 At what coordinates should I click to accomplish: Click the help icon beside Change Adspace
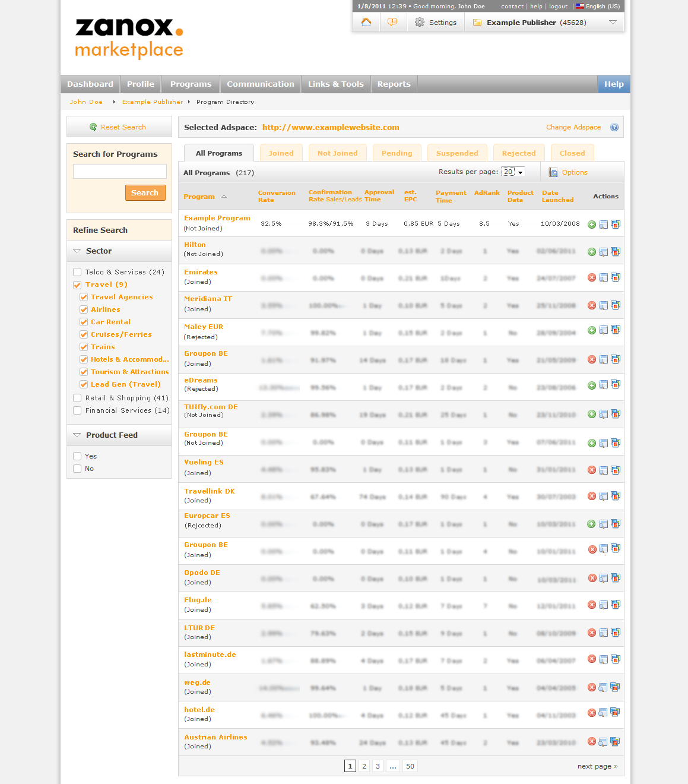coord(614,127)
